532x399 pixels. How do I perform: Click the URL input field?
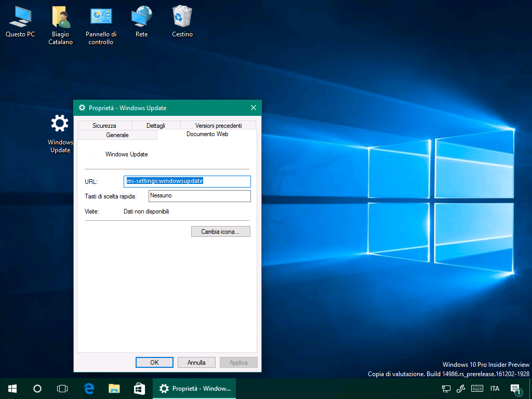pos(187,181)
